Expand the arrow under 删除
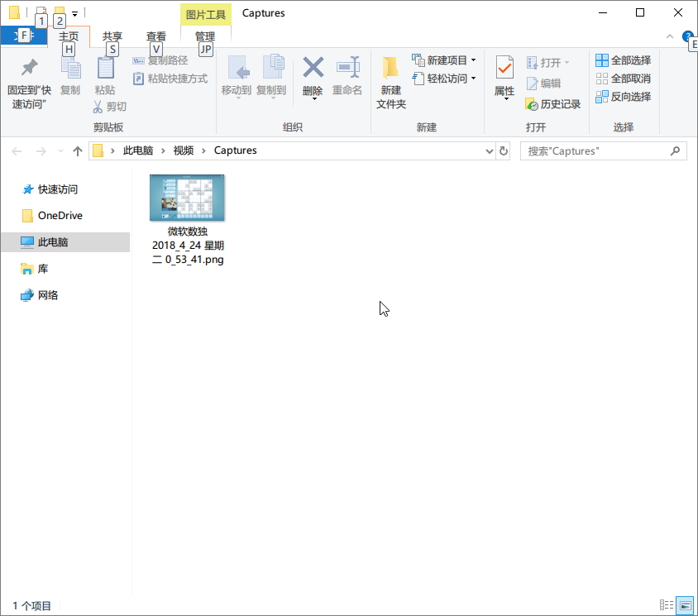698x616 pixels. 314,99
